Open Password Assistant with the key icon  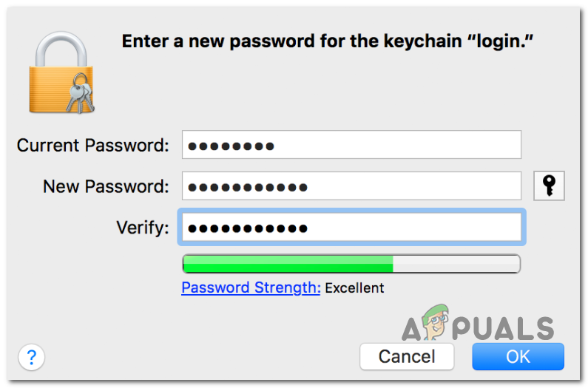[x=549, y=186]
